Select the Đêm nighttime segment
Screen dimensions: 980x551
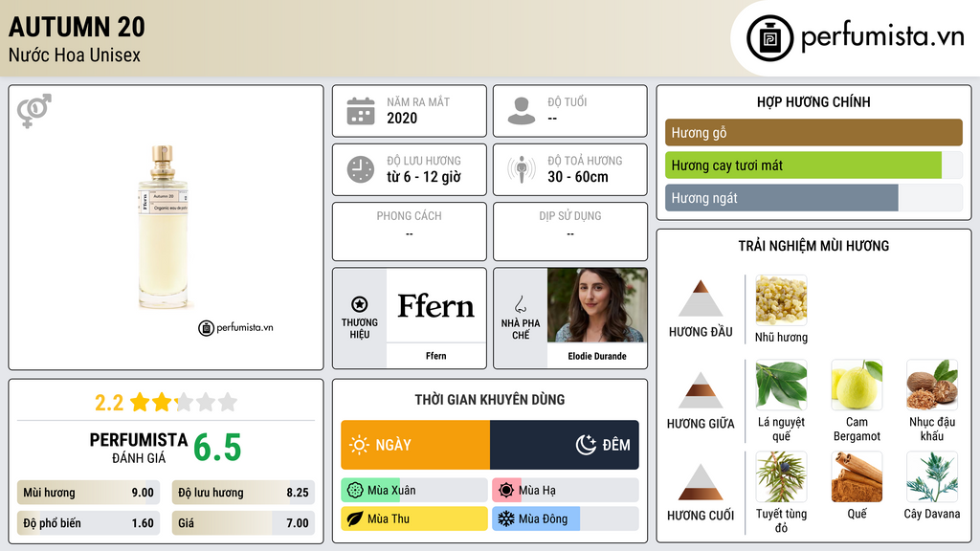[565, 445]
